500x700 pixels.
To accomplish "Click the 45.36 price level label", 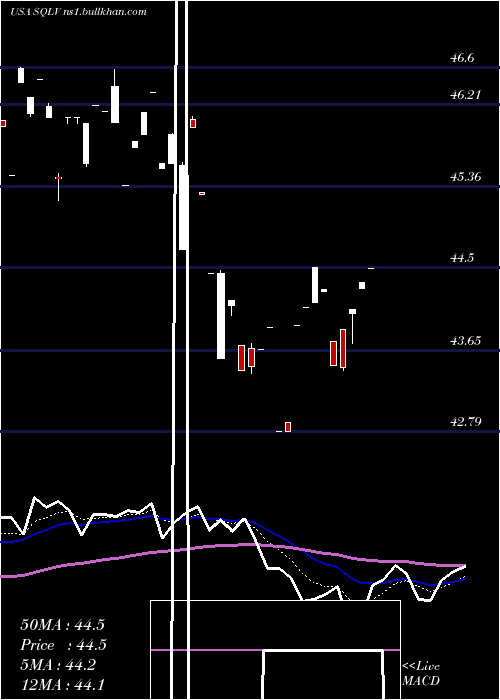I will point(466,177).
